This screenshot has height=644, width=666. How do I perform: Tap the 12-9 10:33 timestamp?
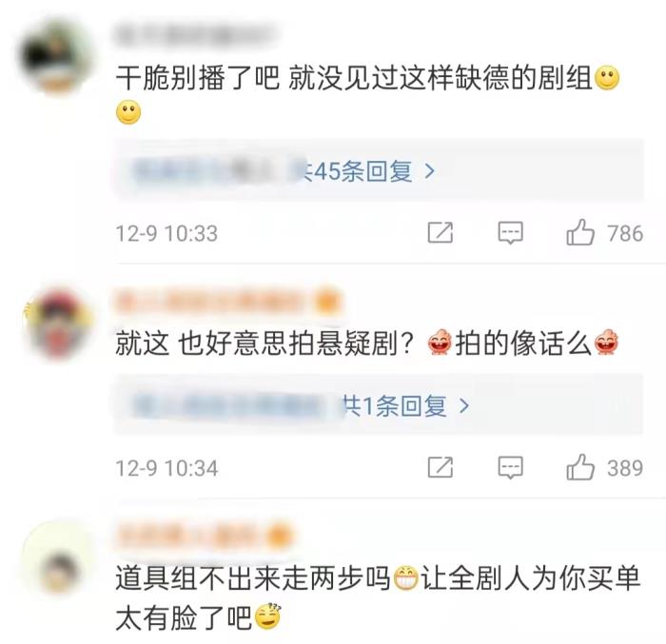(x=166, y=233)
